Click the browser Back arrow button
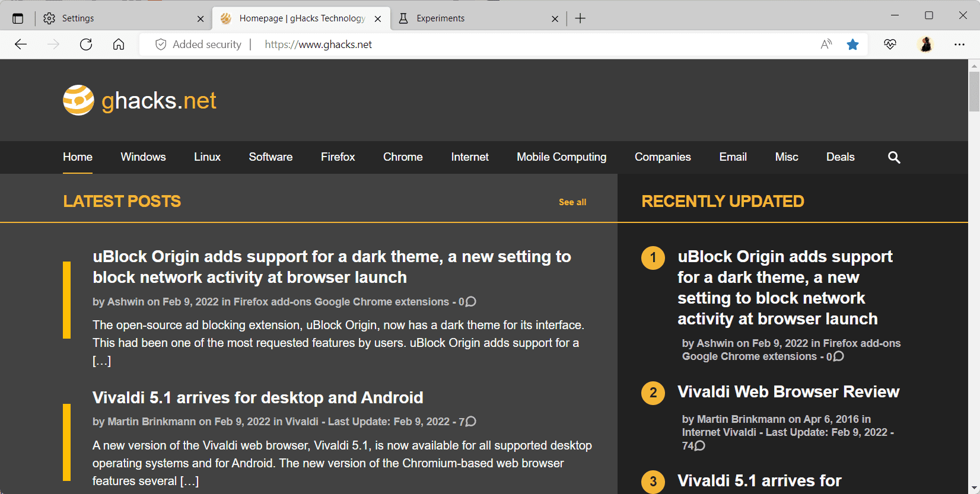This screenshot has height=494, width=980. [x=21, y=44]
